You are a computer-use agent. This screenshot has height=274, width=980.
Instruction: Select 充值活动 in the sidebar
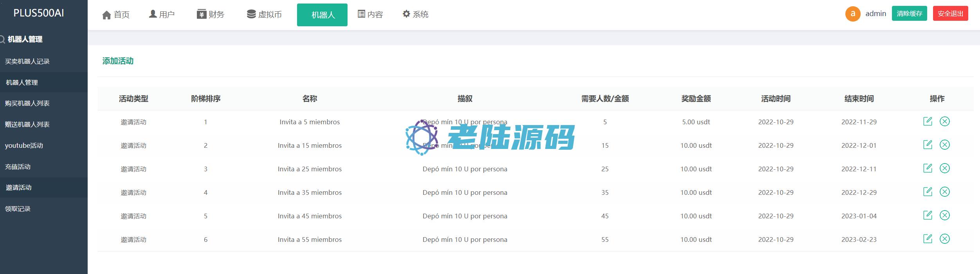[18, 167]
